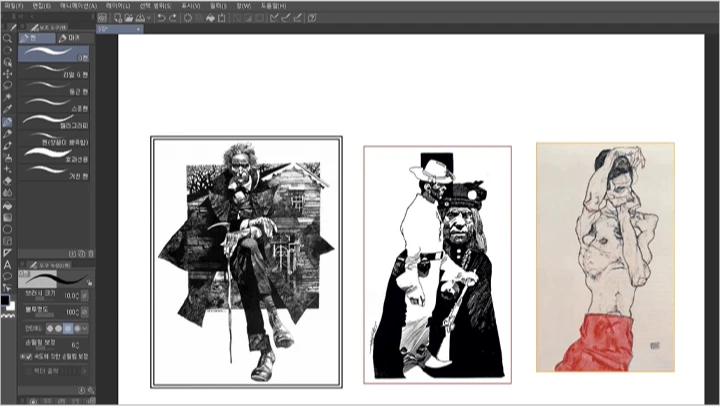The height and width of the screenshot is (406, 720).
Task: Click the New file icon in command bar
Action: (x=118, y=18)
